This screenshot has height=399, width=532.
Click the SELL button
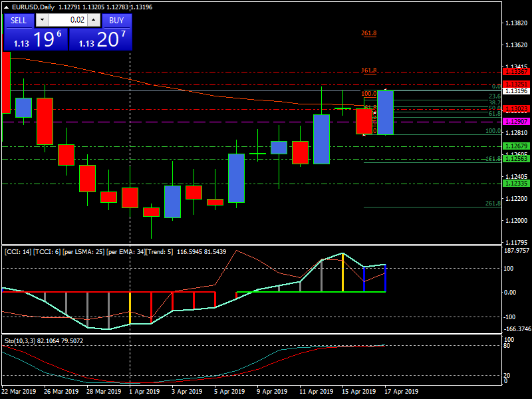click(x=19, y=21)
